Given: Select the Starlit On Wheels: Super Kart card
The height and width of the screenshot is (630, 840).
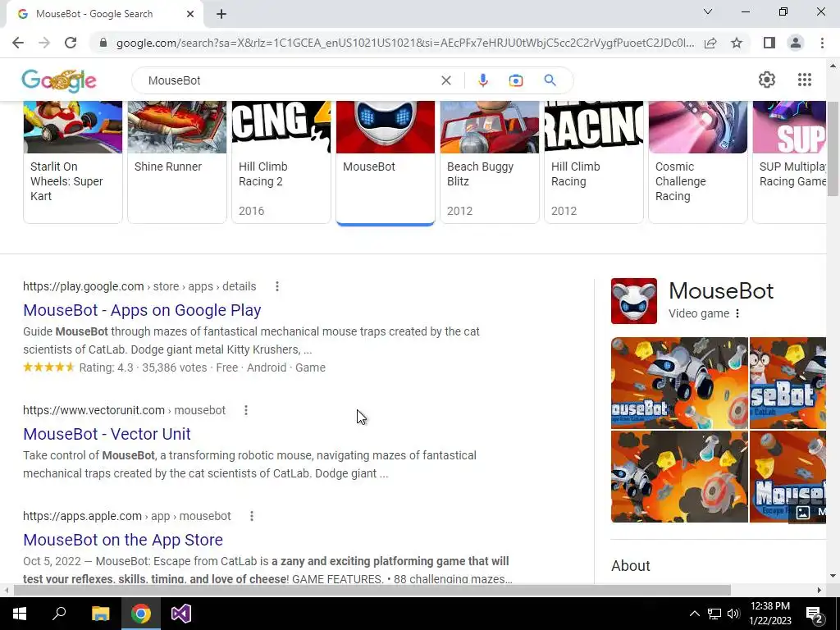Looking at the screenshot, I should (x=73, y=162).
